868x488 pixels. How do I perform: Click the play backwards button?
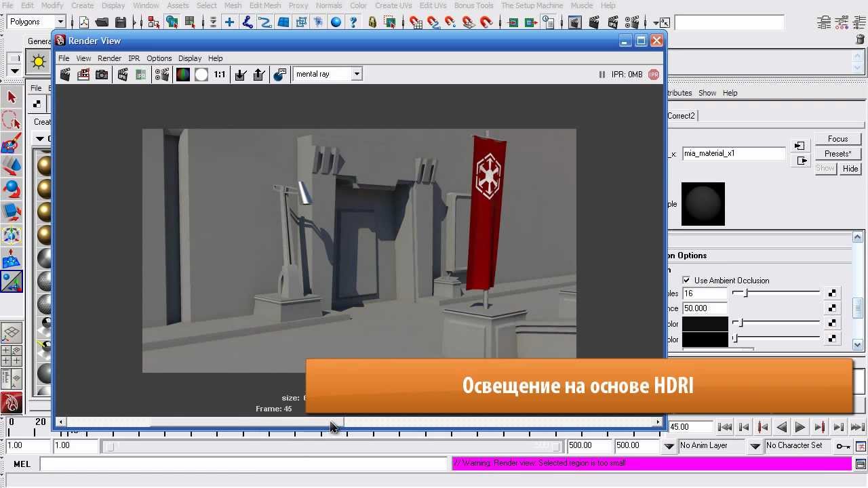click(781, 427)
